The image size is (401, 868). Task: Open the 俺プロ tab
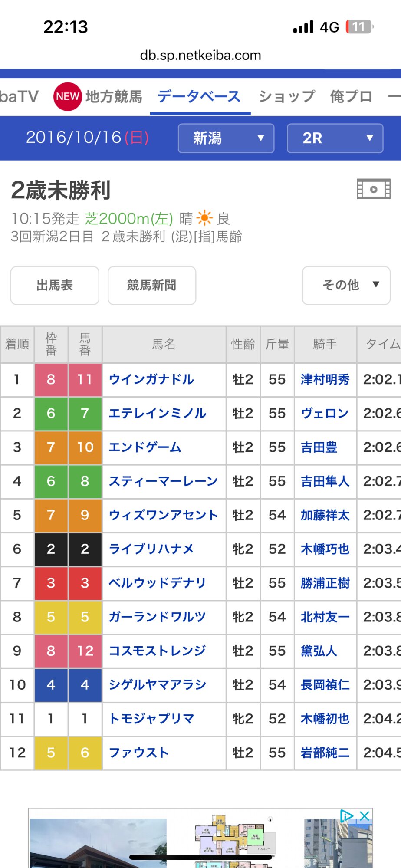pyautogui.click(x=351, y=96)
